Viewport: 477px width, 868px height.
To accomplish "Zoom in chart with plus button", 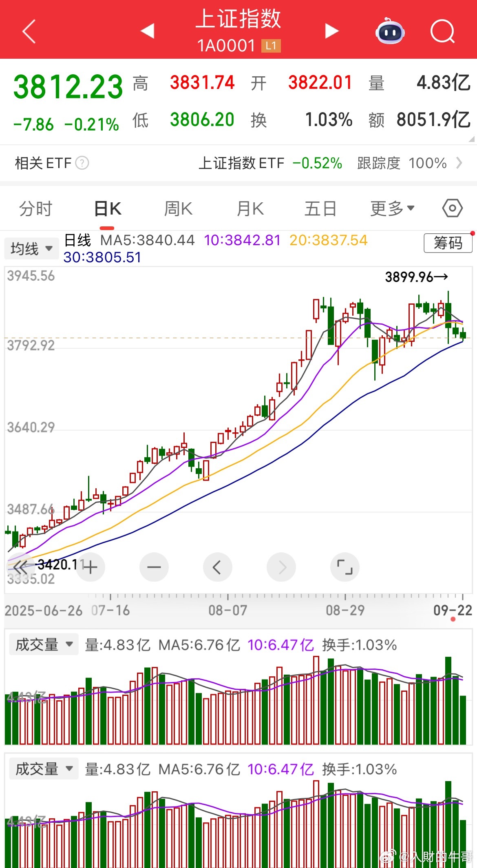I will (x=90, y=567).
